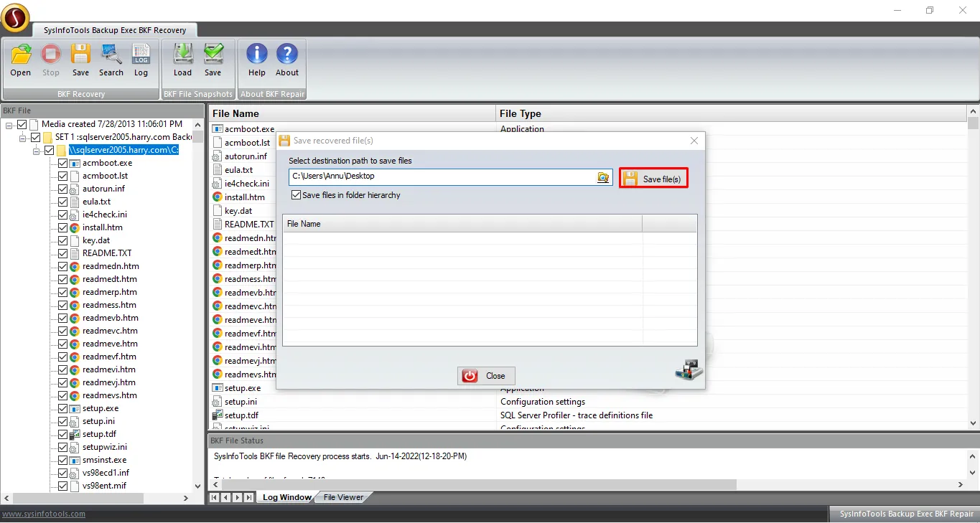This screenshot has width=980, height=523.
Task: Toggle Save files in folder hierarchy
Action: [x=296, y=195]
